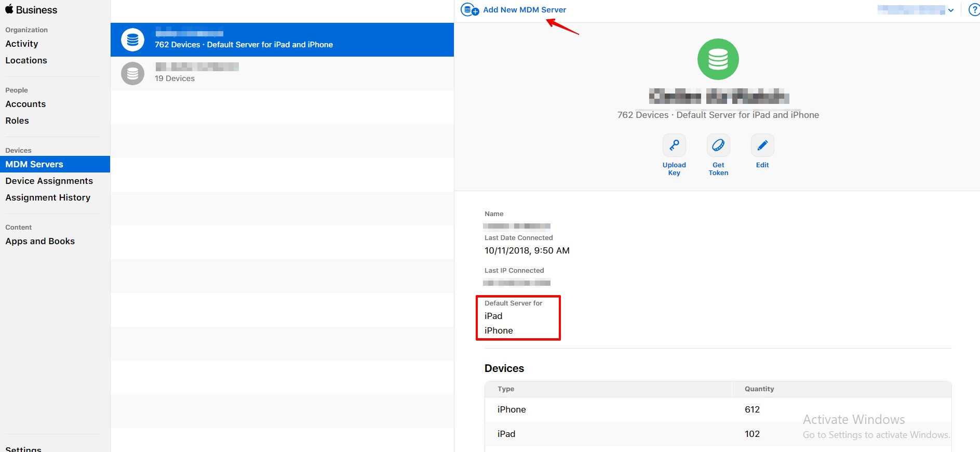Screen dimensions: 980x452
Task: View Assignment History
Action: pos(48,197)
